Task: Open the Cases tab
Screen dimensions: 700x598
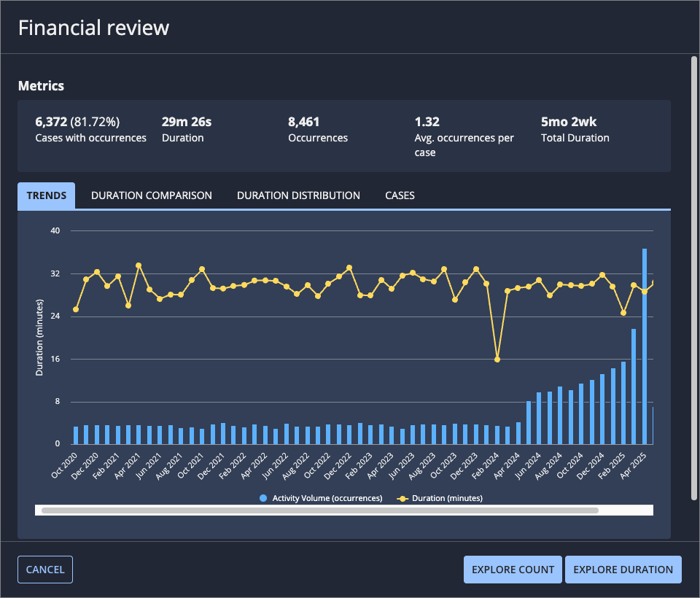Action: (x=400, y=195)
